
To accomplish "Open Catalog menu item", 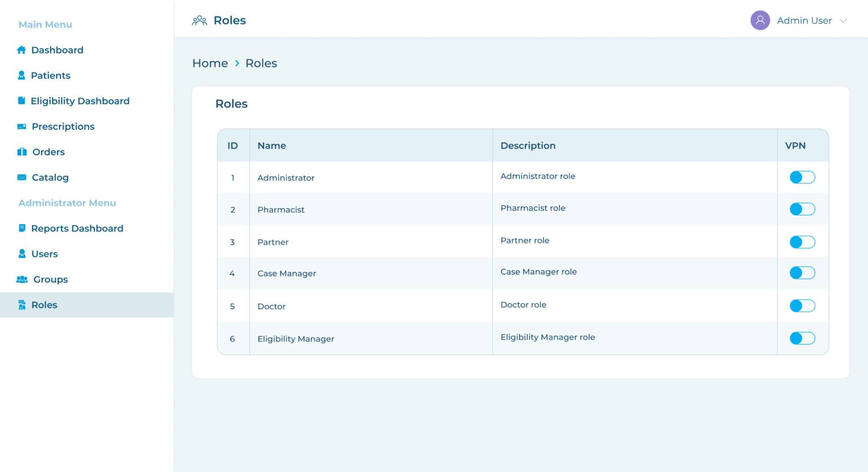I will pos(50,177).
